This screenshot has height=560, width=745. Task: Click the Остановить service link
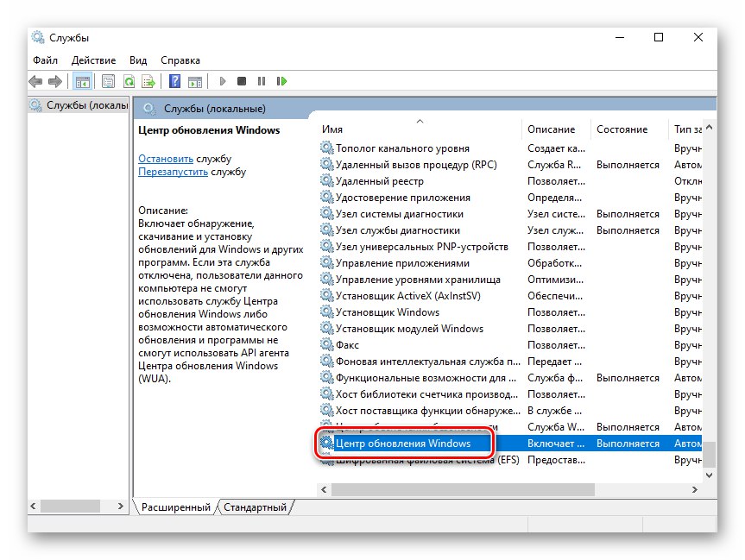click(166, 159)
